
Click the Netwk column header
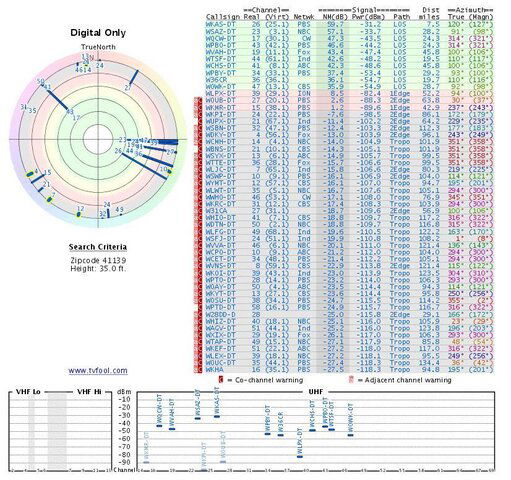[x=303, y=17]
